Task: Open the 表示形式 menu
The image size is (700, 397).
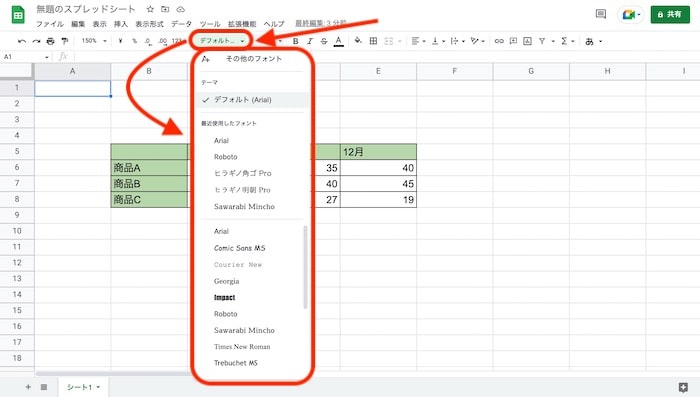Action: click(150, 24)
